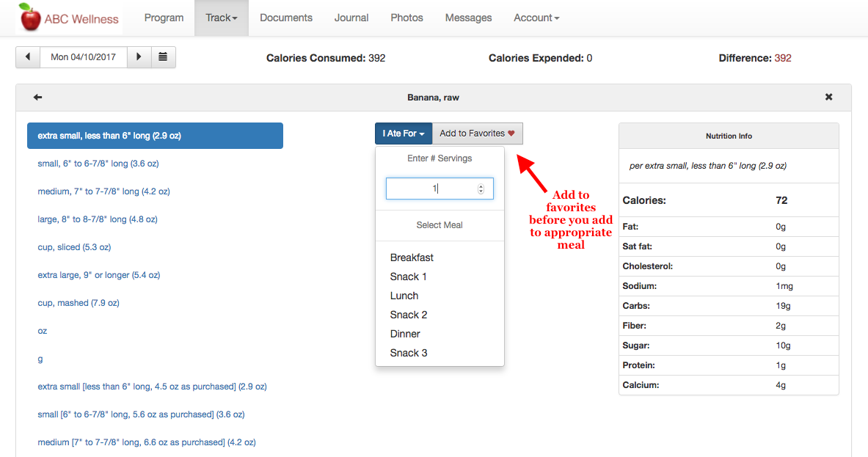The height and width of the screenshot is (457, 868).
Task: Click the servings number stepper arrows
Action: click(481, 189)
